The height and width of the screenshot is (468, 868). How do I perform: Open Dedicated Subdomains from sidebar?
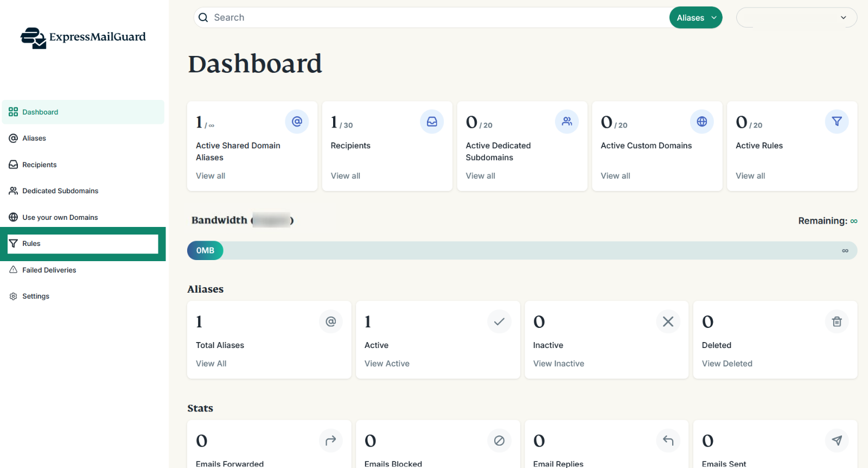coord(83,191)
